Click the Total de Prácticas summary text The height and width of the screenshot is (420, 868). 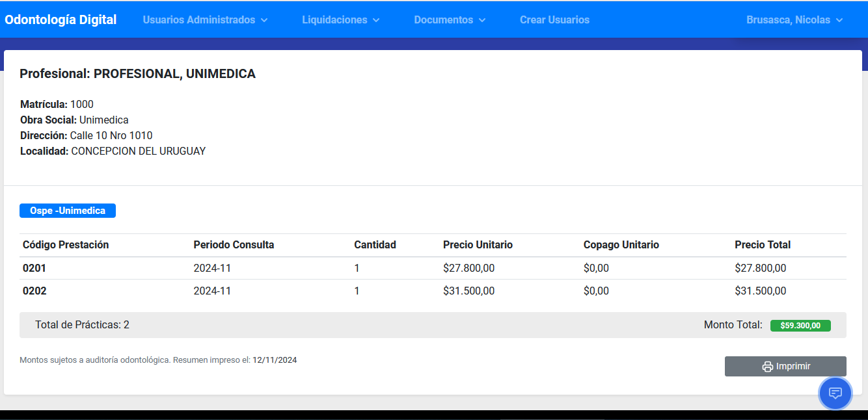click(82, 325)
